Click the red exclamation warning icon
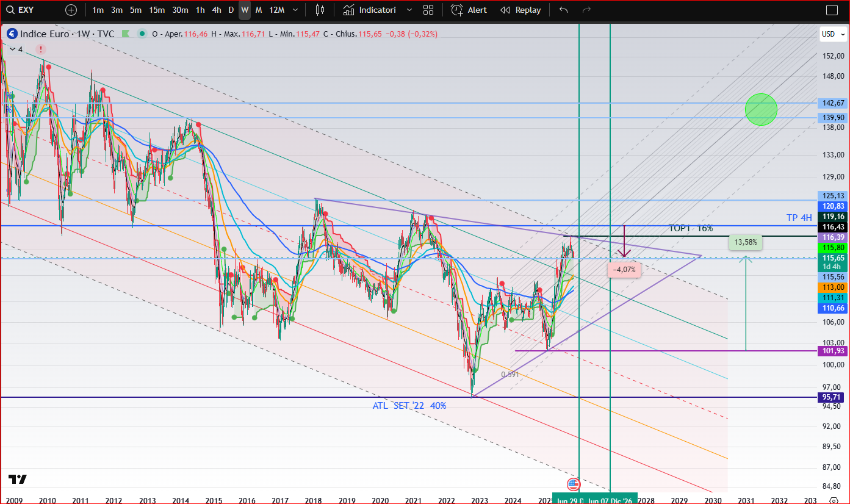The width and height of the screenshot is (850, 504). (x=40, y=49)
